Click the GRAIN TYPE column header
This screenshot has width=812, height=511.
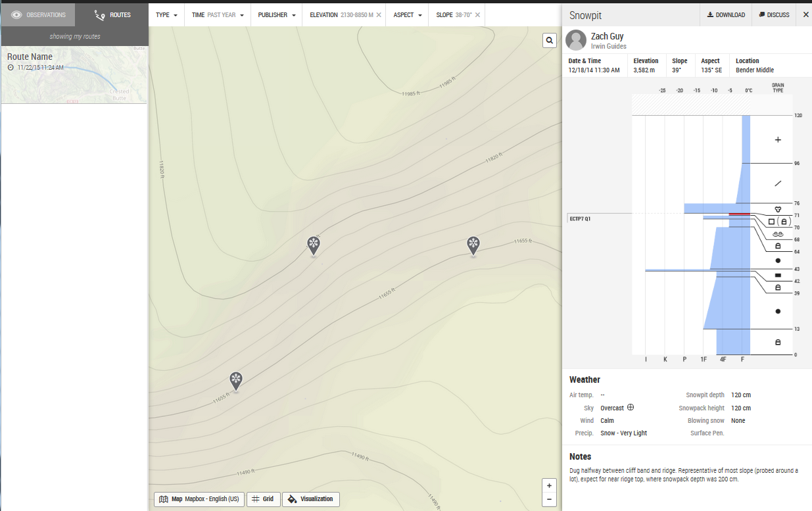(778, 88)
